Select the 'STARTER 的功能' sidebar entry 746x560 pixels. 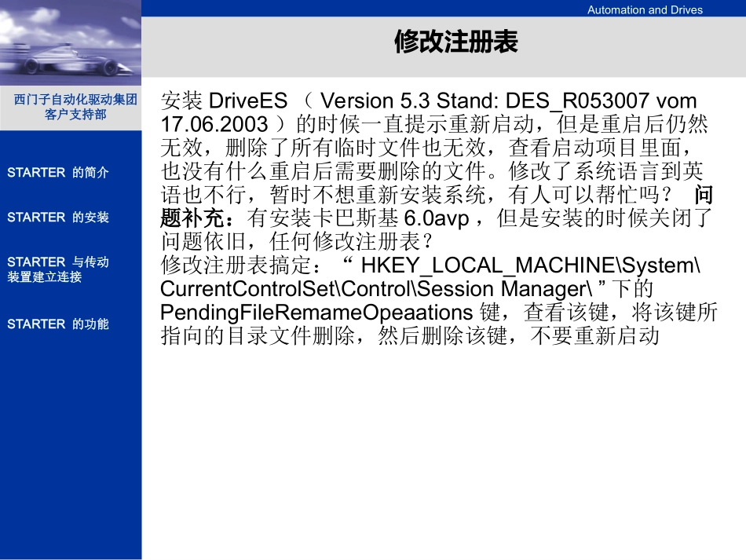coord(58,324)
